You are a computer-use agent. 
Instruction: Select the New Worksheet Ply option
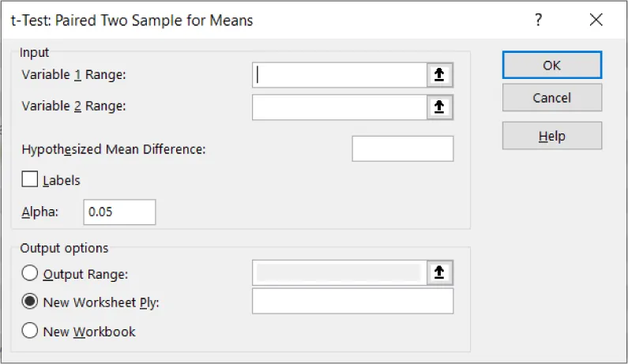click(x=30, y=302)
